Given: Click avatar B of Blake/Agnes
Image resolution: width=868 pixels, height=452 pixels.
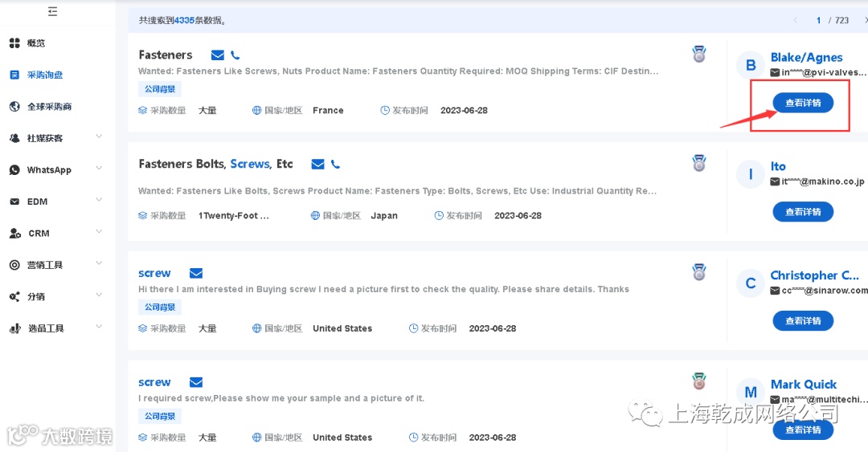Looking at the screenshot, I should click(751, 65).
